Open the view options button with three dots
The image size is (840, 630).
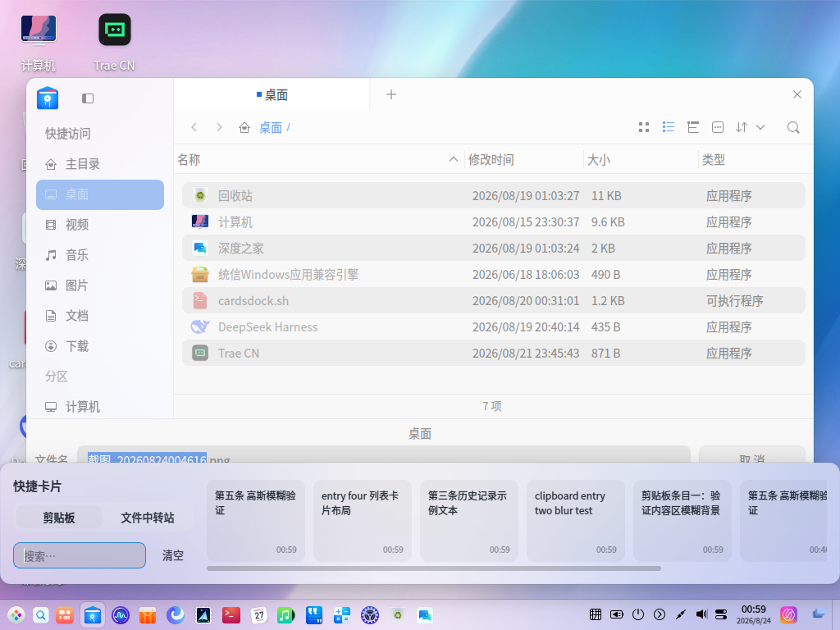(x=717, y=127)
